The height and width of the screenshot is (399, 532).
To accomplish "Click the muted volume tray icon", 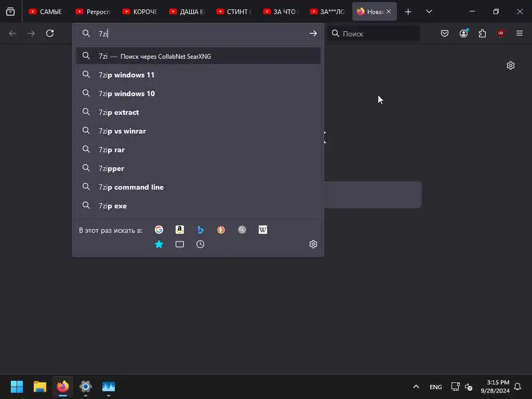I will point(469,387).
